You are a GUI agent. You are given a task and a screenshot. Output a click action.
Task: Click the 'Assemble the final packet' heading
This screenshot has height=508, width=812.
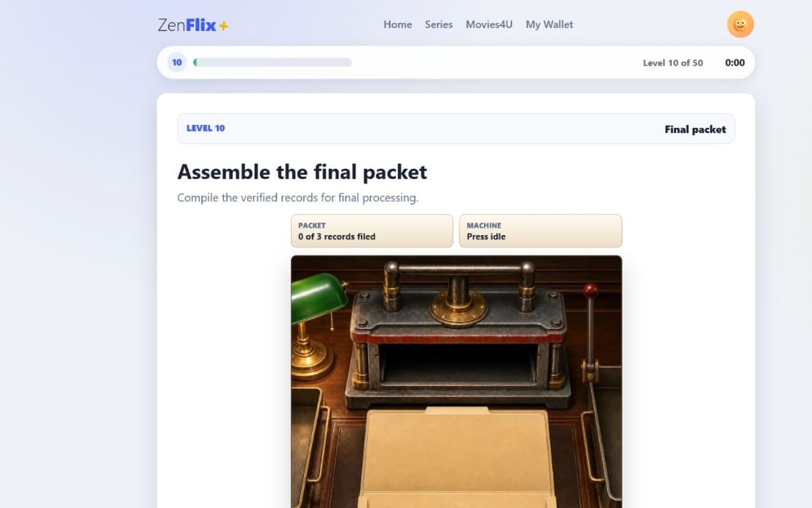pos(302,172)
